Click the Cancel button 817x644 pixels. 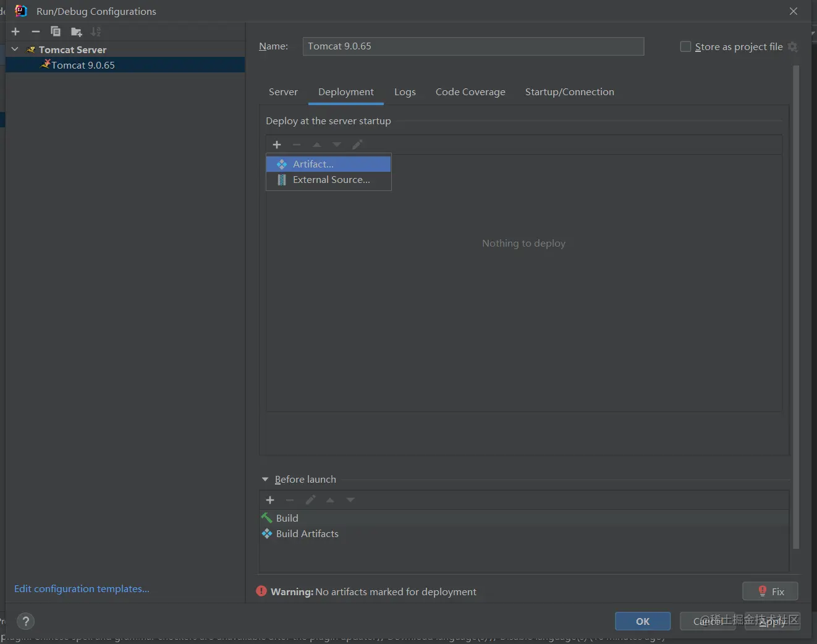tap(708, 621)
